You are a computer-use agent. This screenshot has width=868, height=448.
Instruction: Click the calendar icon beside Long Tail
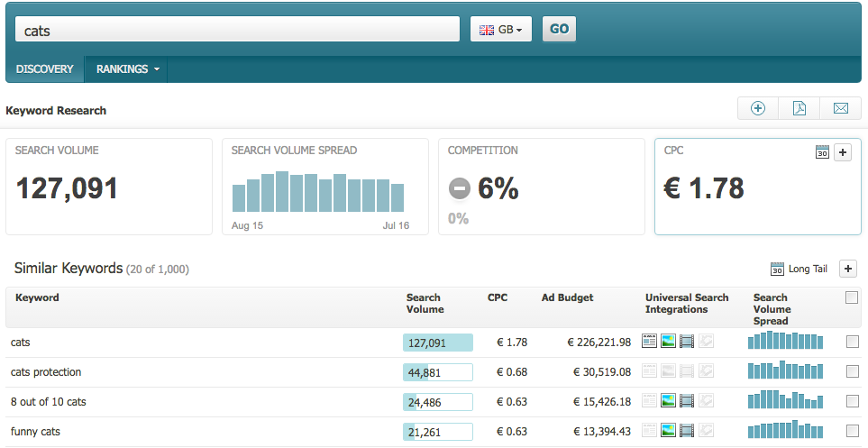pyautogui.click(x=777, y=269)
